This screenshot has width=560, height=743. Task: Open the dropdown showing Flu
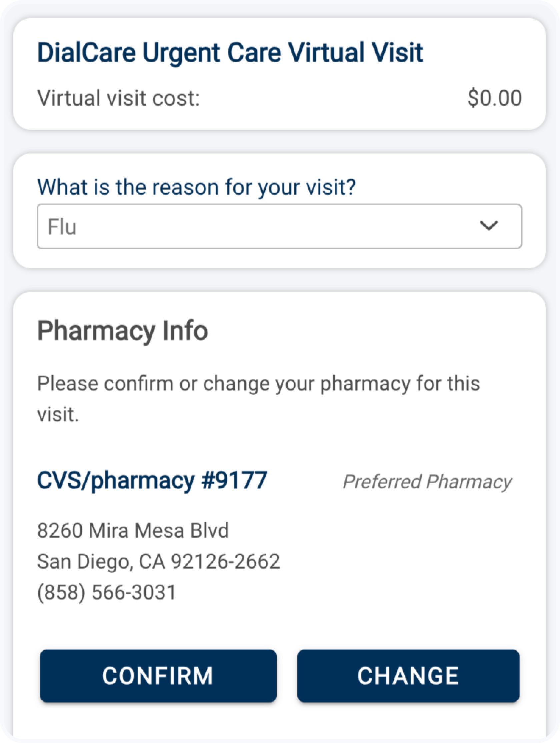279,226
